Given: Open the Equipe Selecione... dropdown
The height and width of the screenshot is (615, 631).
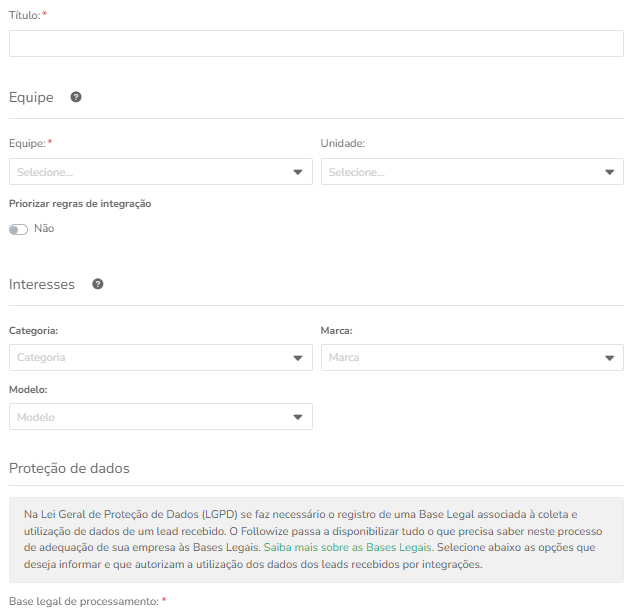Looking at the screenshot, I should click(x=161, y=172).
